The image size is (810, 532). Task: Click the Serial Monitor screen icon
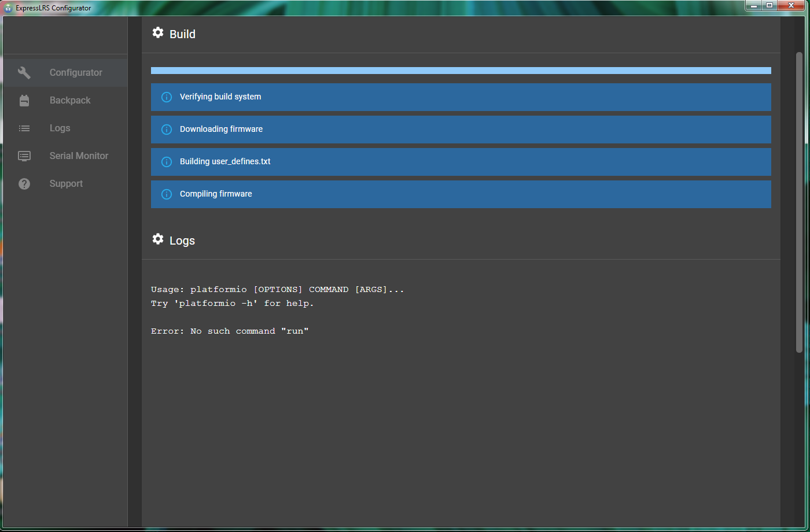(24, 156)
